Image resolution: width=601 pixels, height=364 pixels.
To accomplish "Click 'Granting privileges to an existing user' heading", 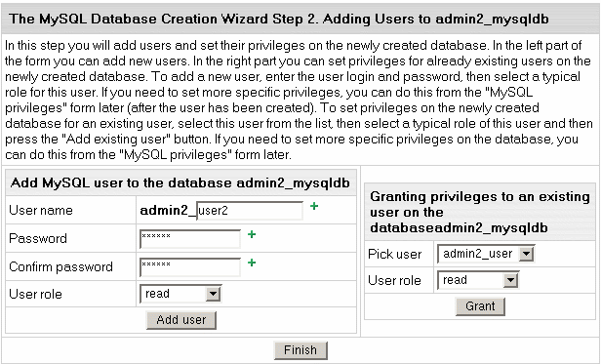I will (x=480, y=212).
